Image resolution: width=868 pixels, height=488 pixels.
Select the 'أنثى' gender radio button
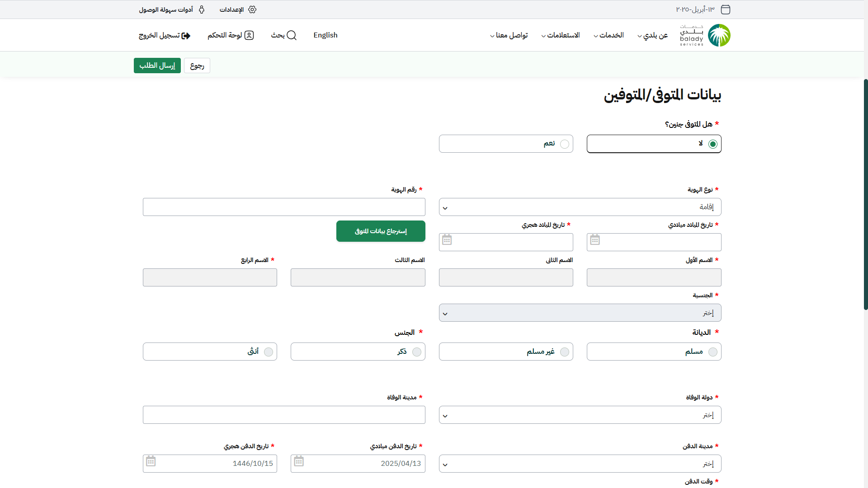coord(269,352)
